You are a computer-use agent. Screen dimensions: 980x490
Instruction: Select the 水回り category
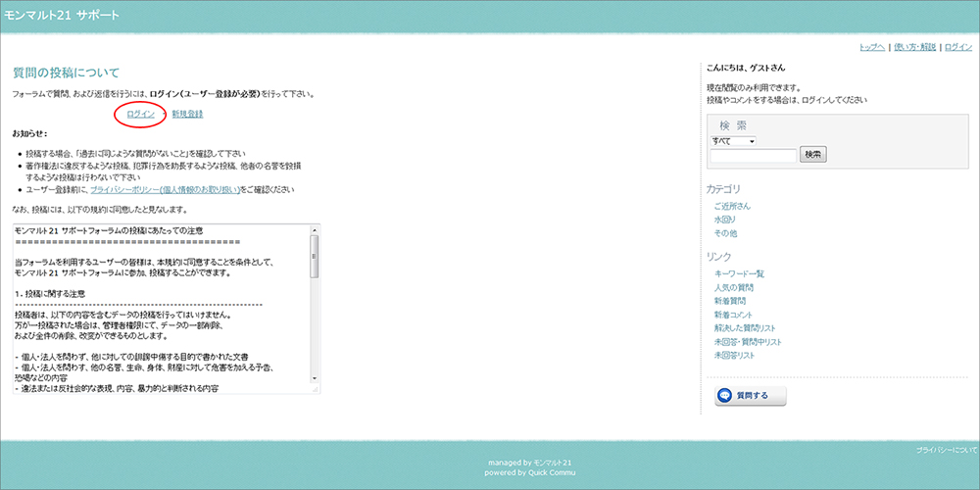(x=725, y=220)
